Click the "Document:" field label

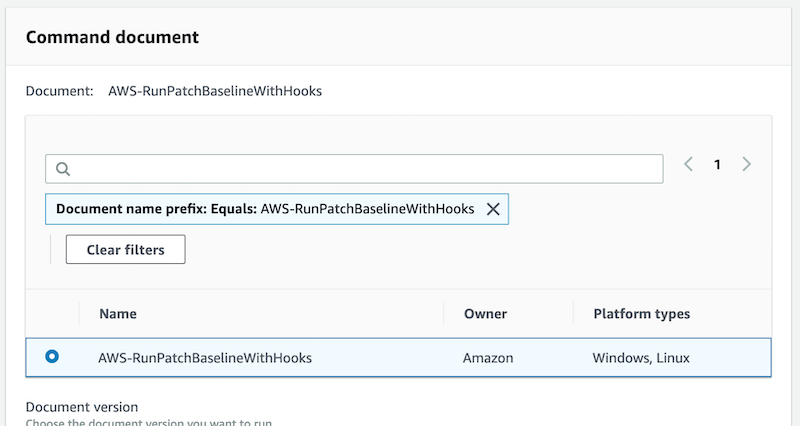[x=59, y=91]
